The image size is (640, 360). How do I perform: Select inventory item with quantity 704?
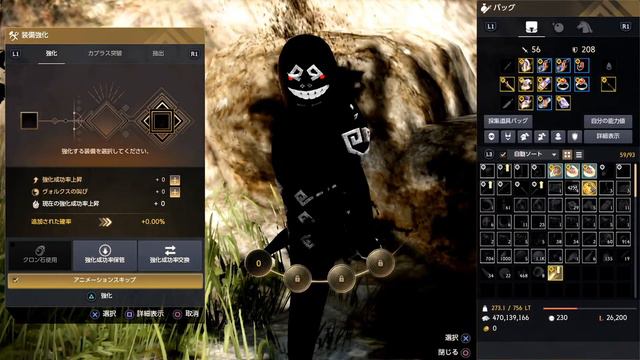point(487,256)
